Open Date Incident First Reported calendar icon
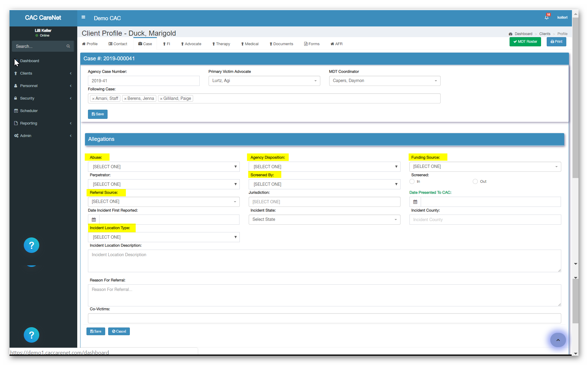 [x=94, y=220]
